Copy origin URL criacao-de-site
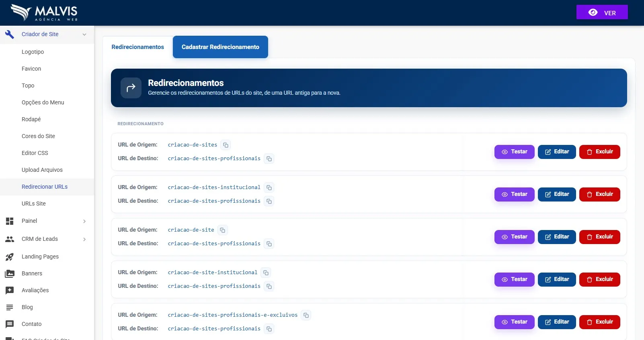The height and width of the screenshot is (340, 644). 223,230
